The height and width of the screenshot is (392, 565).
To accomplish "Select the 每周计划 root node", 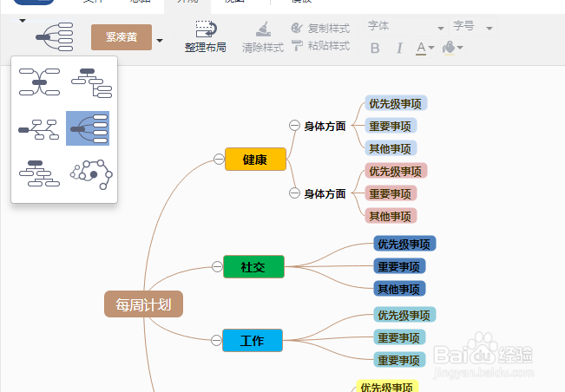I will click(x=143, y=304).
